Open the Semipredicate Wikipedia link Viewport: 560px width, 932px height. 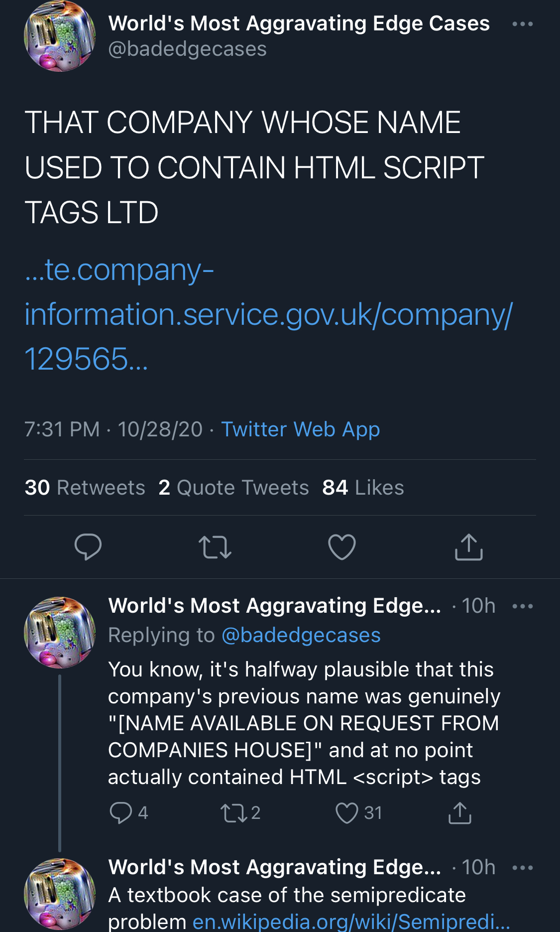[x=351, y=922]
